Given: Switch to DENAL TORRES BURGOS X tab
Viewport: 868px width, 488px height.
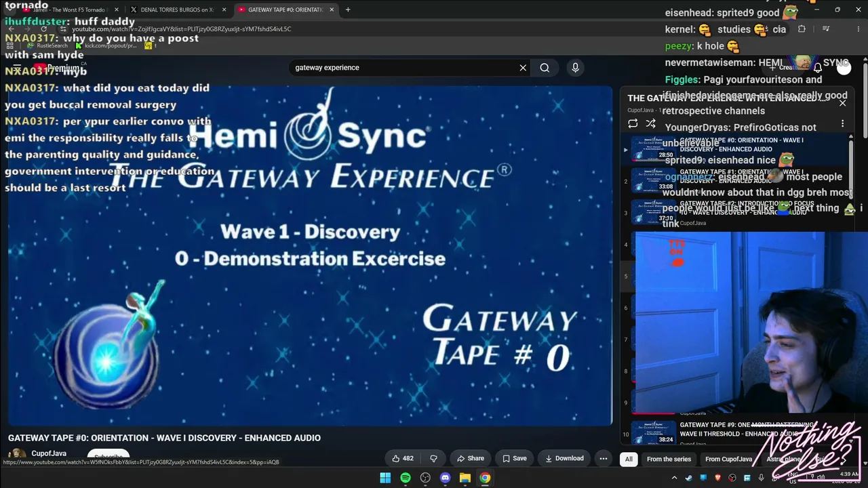Looking at the screenshot, I should point(176,9).
